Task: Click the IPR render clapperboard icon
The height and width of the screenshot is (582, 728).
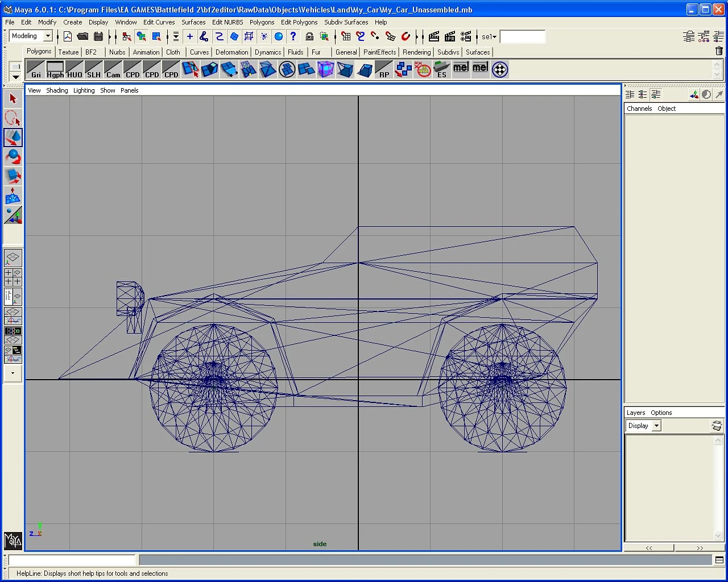Action: [x=450, y=37]
